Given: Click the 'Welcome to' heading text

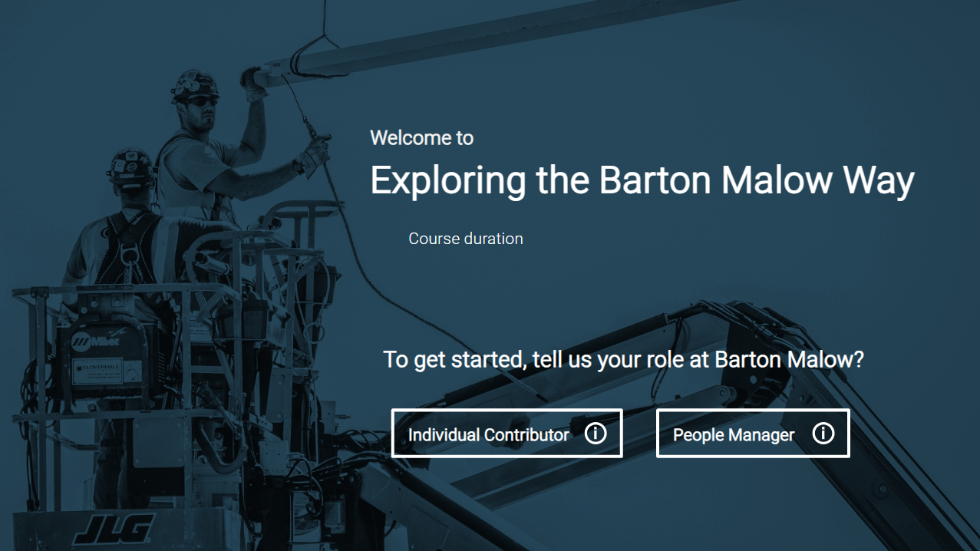Looking at the screenshot, I should coord(421,138).
